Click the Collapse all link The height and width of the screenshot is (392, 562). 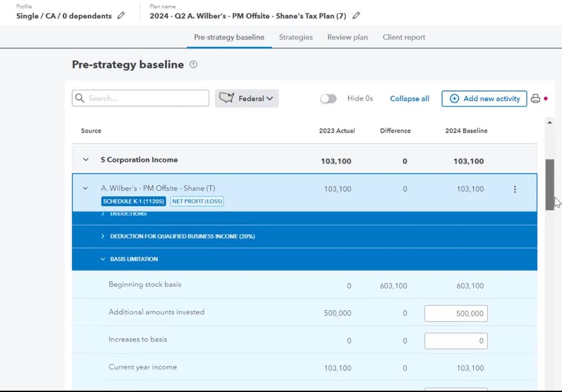tap(409, 98)
